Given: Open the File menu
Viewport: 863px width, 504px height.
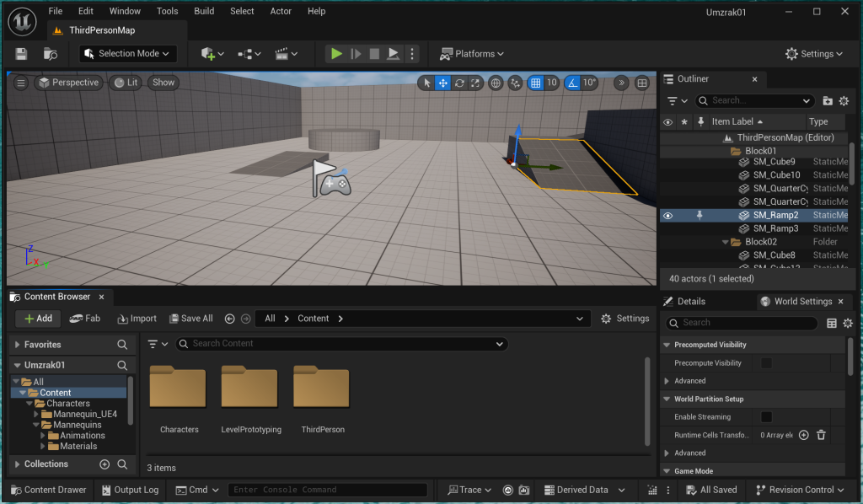Looking at the screenshot, I should [x=55, y=11].
